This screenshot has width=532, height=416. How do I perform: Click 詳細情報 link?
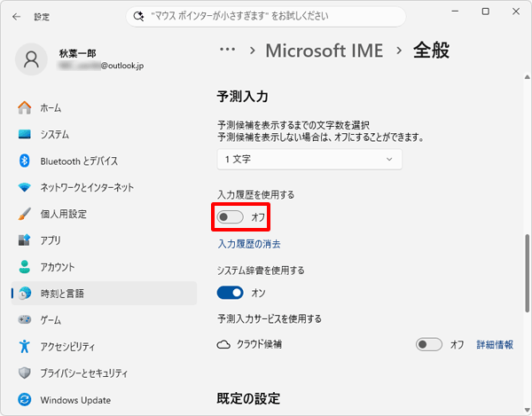pyautogui.click(x=495, y=345)
